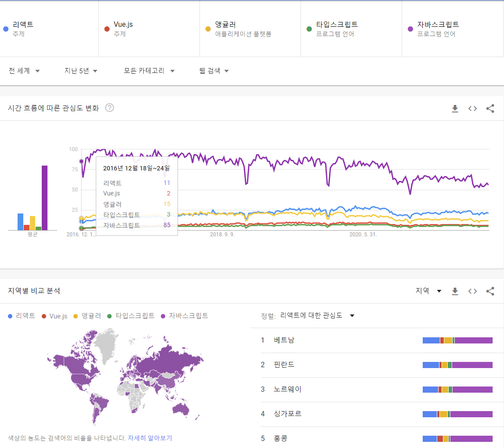Click the download icon above the time chart

tap(455, 108)
